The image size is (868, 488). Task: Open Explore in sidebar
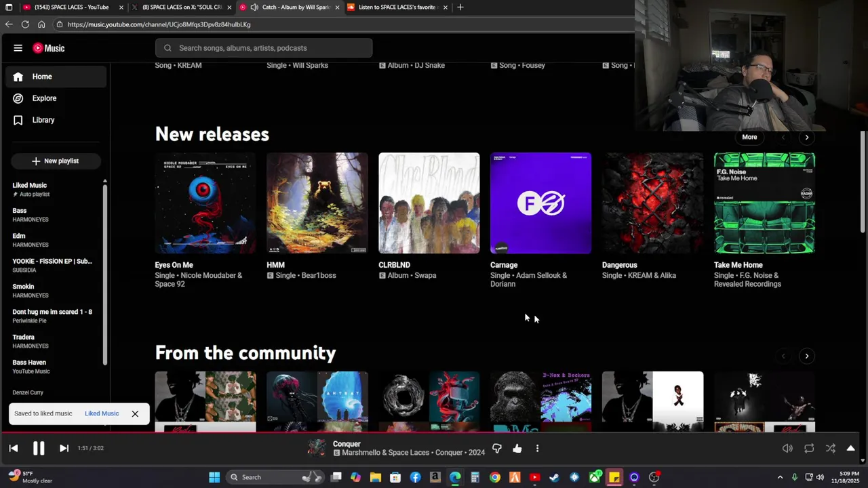(x=56, y=98)
